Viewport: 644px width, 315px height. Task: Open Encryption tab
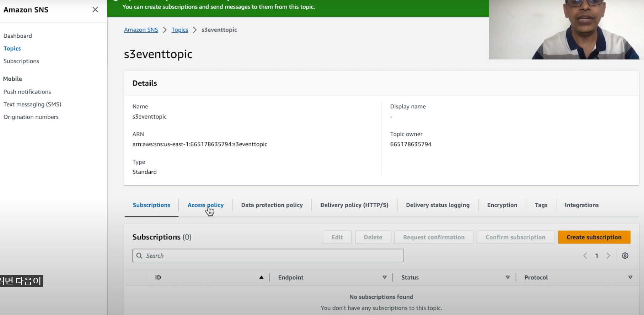502,205
